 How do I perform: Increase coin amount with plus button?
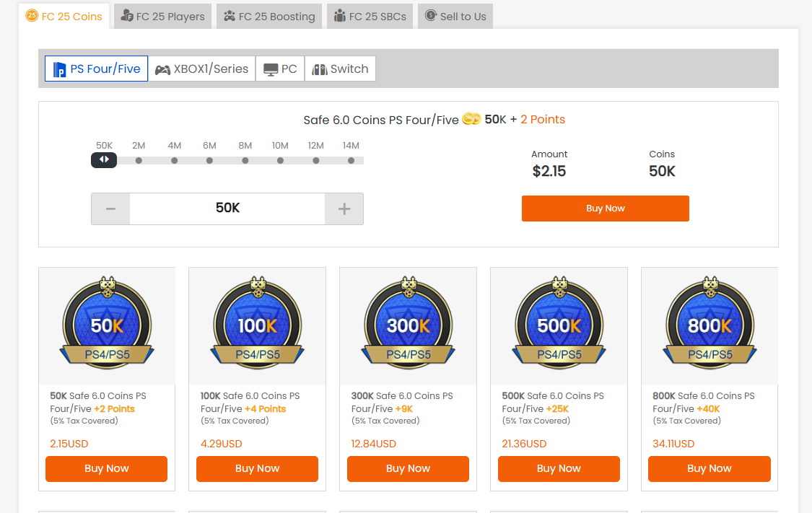344,209
